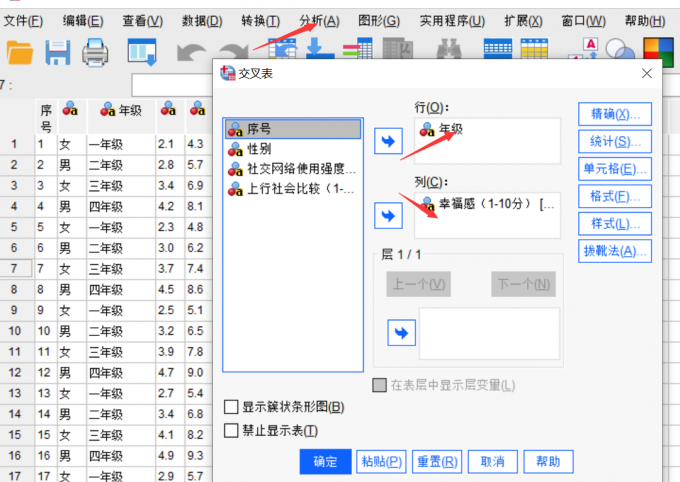
Task: Click the 粘贴(P) button
Action: (x=381, y=462)
